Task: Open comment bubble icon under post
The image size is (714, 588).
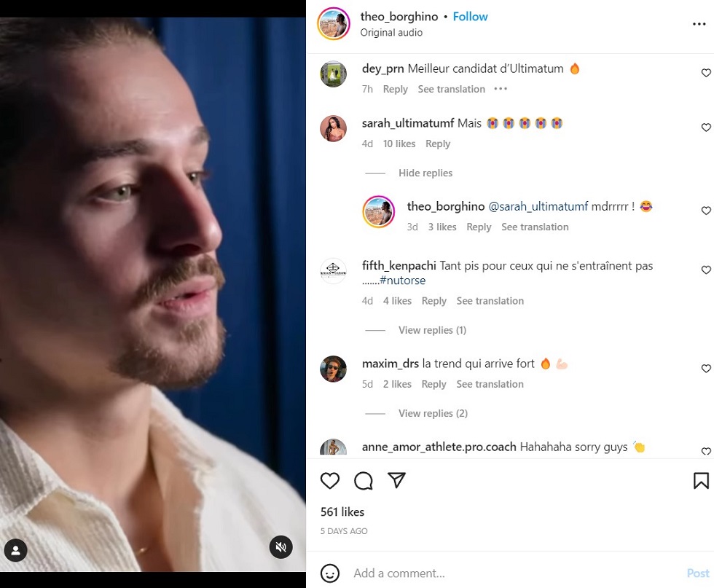Action: point(364,480)
